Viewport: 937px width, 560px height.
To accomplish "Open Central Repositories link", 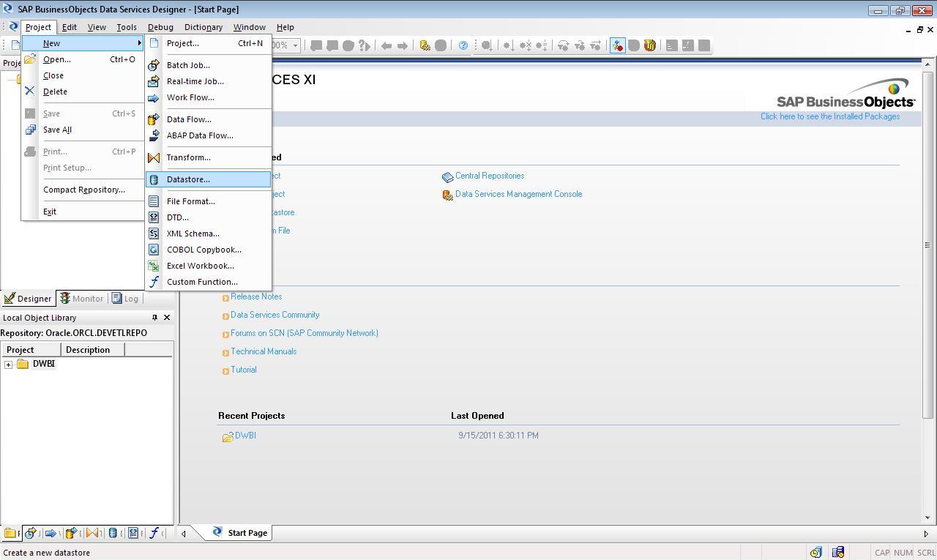I will coord(490,176).
